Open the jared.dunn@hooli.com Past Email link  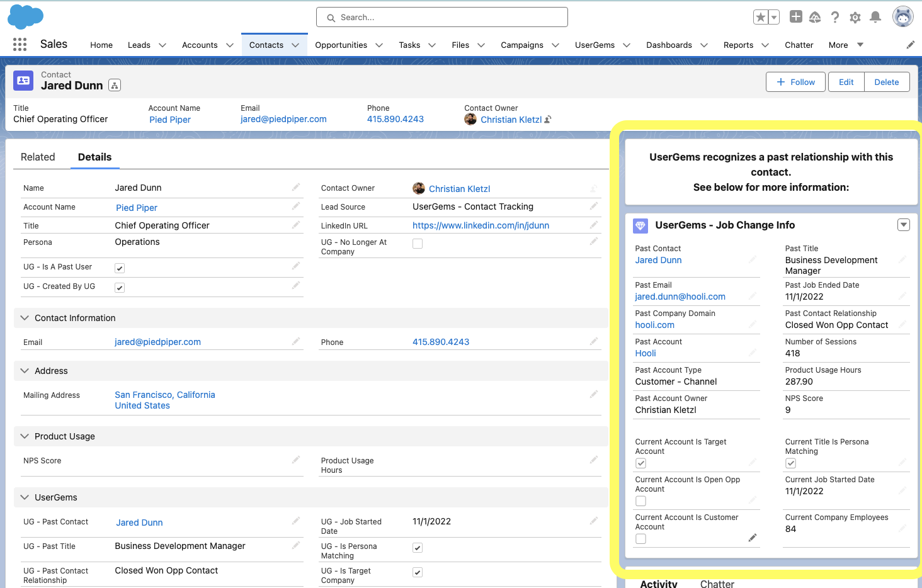point(680,297)
